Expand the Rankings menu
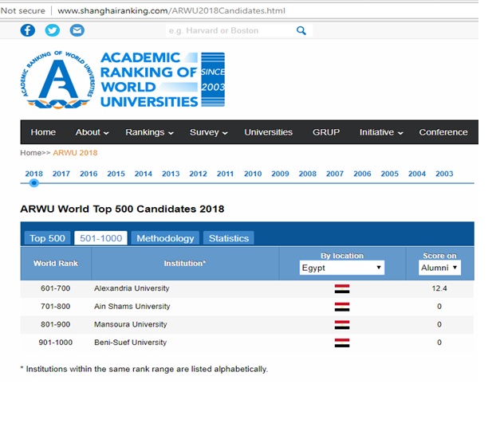Screen dimensions: 504x427 pos(149,132)
